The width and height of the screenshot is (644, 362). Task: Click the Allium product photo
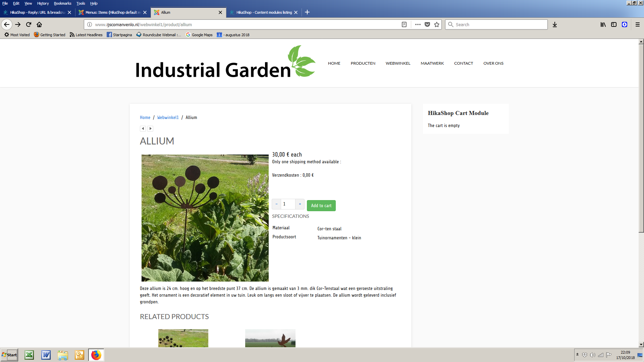(x=205, y=218)
